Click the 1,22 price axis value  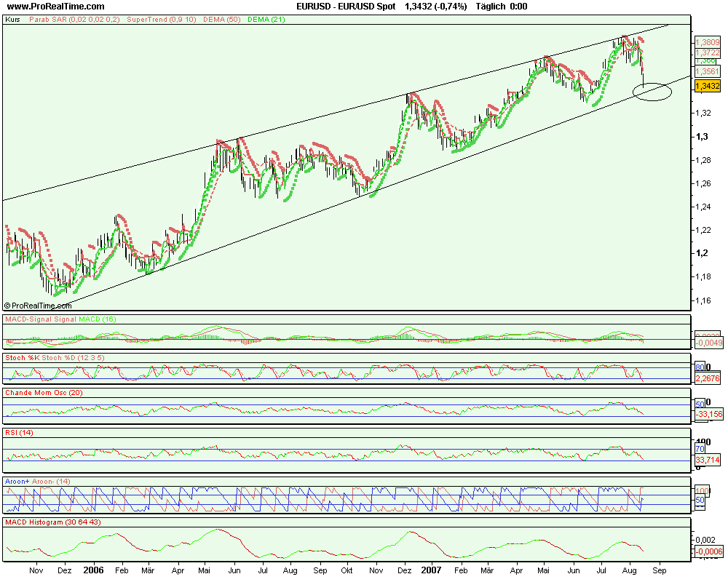pyautogui.click(x=702, y=230)
